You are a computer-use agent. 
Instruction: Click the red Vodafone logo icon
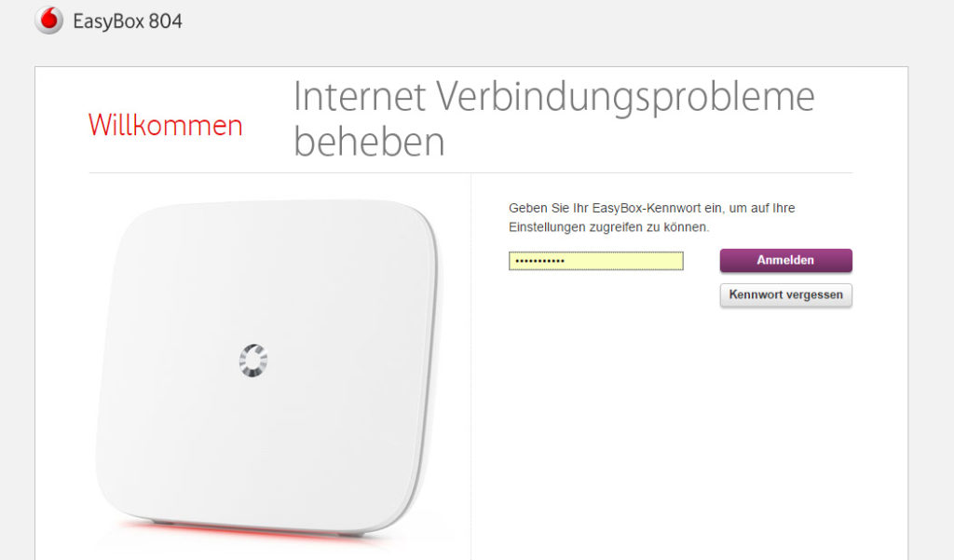(x=48, y=20)
